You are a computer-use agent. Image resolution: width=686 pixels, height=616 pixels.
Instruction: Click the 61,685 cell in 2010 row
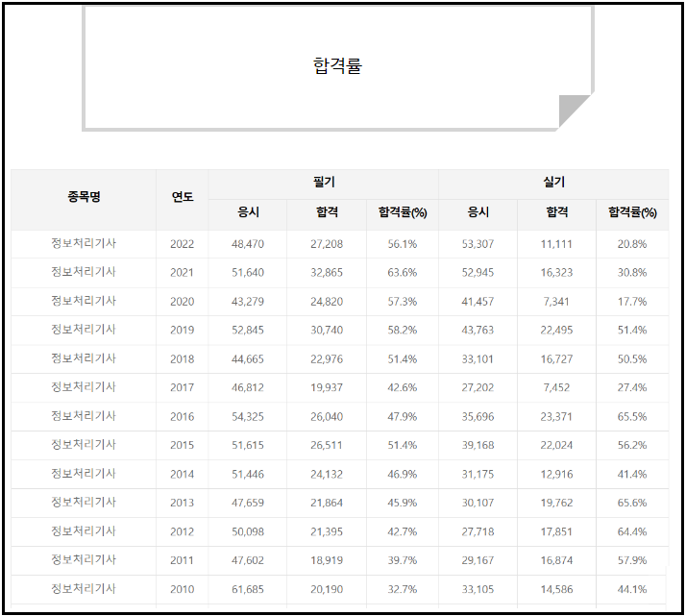point(248,589)
